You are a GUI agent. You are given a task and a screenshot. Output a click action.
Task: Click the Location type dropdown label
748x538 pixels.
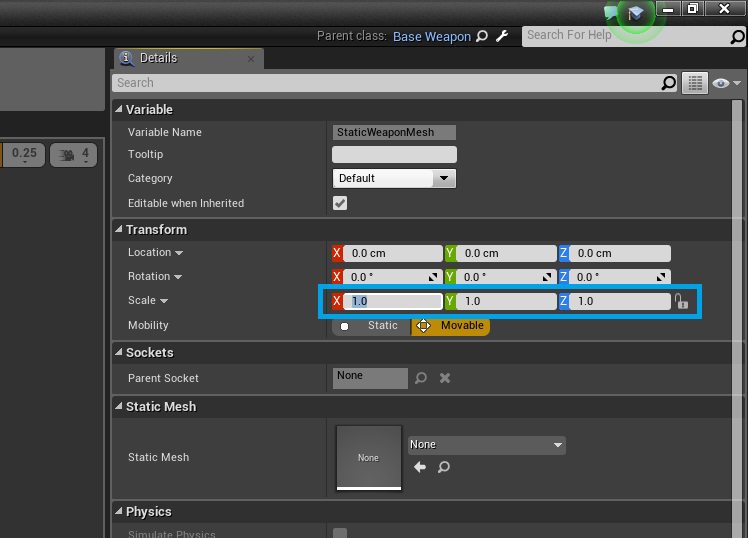[155, 253]
